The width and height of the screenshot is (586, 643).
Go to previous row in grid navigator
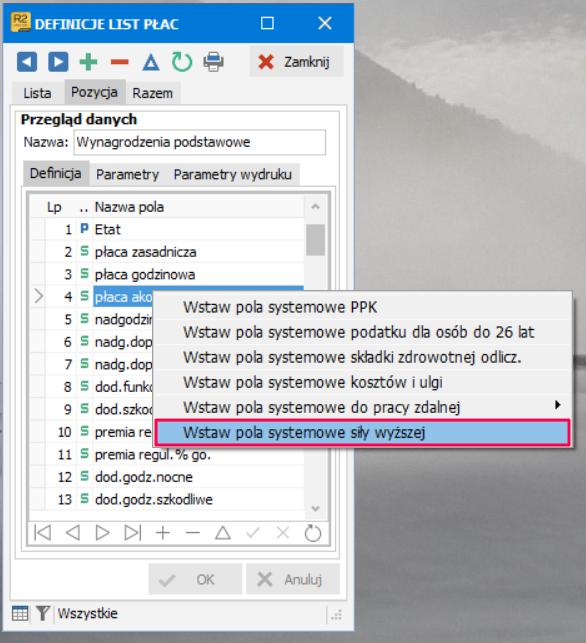[x=73, y=533]
